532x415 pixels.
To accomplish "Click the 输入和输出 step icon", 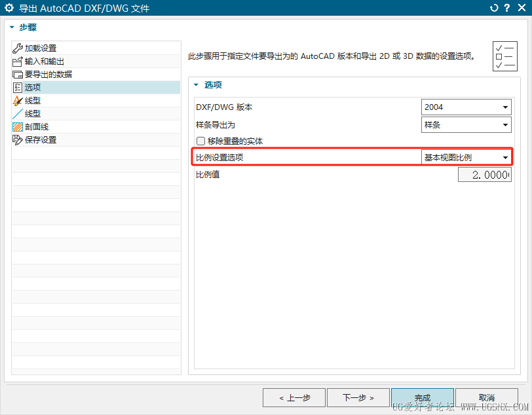I will click(x=17, y=62).
